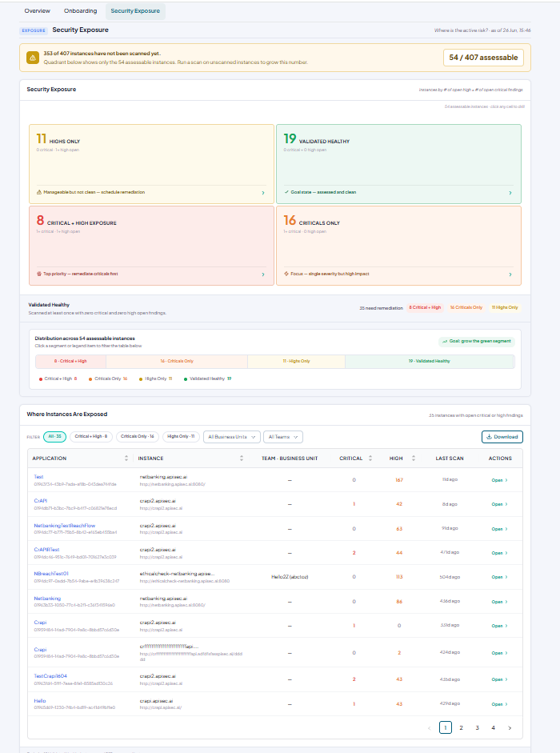The height and width of the screenshot is (753, 560).
Task: Select the Highs Only distribution bar segment
Action: [x=296, y=361]
